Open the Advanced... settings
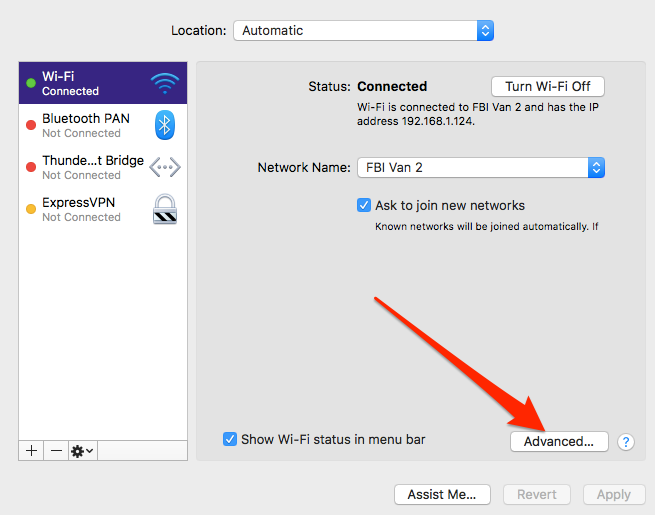 click(559, 441)
